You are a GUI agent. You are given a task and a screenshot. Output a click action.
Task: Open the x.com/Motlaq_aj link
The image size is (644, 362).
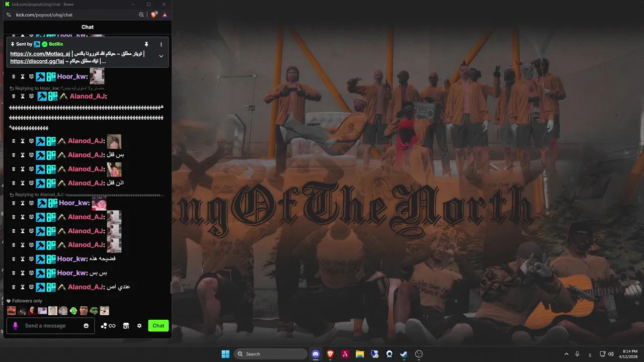(x=40, y=54)
